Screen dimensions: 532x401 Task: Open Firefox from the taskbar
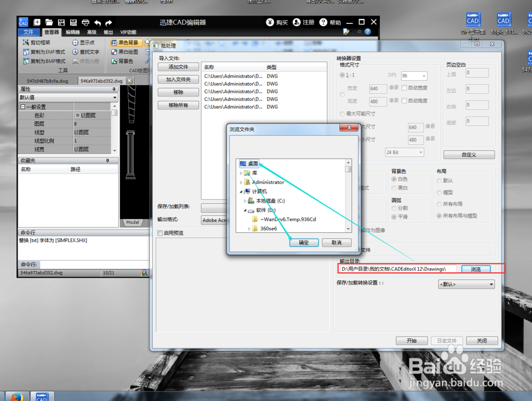(x=16, y=396)
